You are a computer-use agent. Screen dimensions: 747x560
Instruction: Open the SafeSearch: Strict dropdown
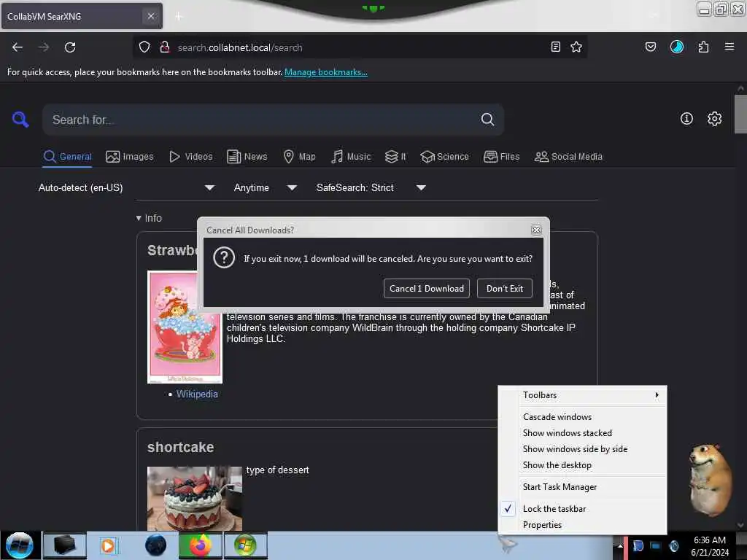(x=371, y=187)
